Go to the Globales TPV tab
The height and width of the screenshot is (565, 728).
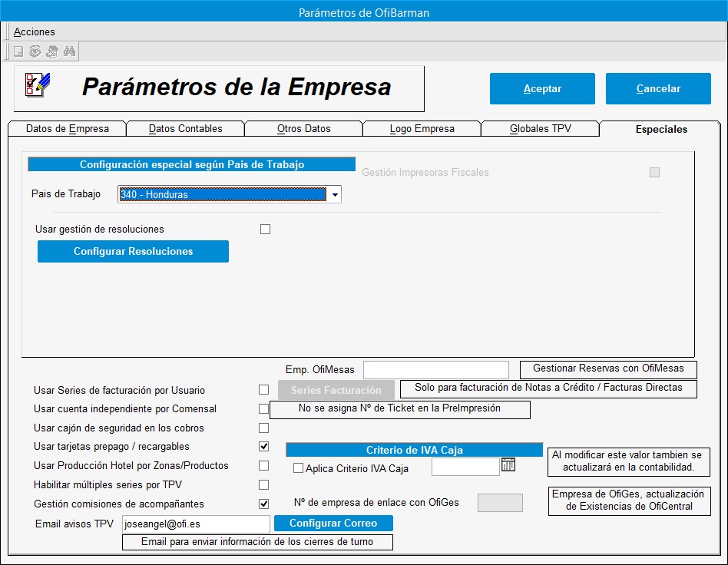click(x=541, y=129)
